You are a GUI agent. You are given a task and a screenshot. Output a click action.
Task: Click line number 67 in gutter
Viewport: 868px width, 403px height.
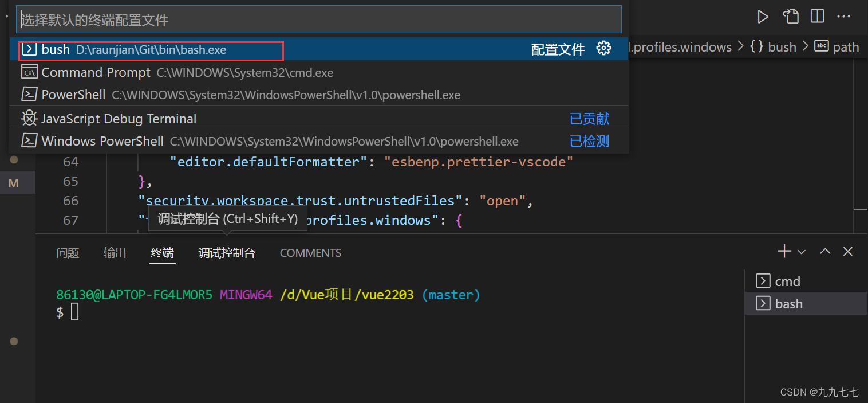(x=71, y=220)
